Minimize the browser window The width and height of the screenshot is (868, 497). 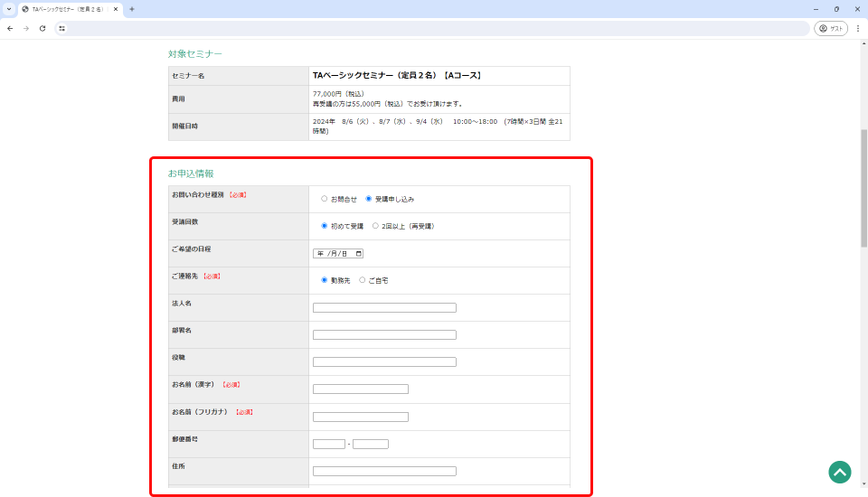click(816, 9)
